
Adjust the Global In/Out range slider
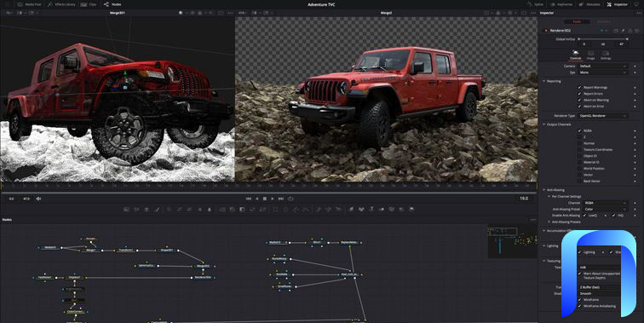[603, 39]
